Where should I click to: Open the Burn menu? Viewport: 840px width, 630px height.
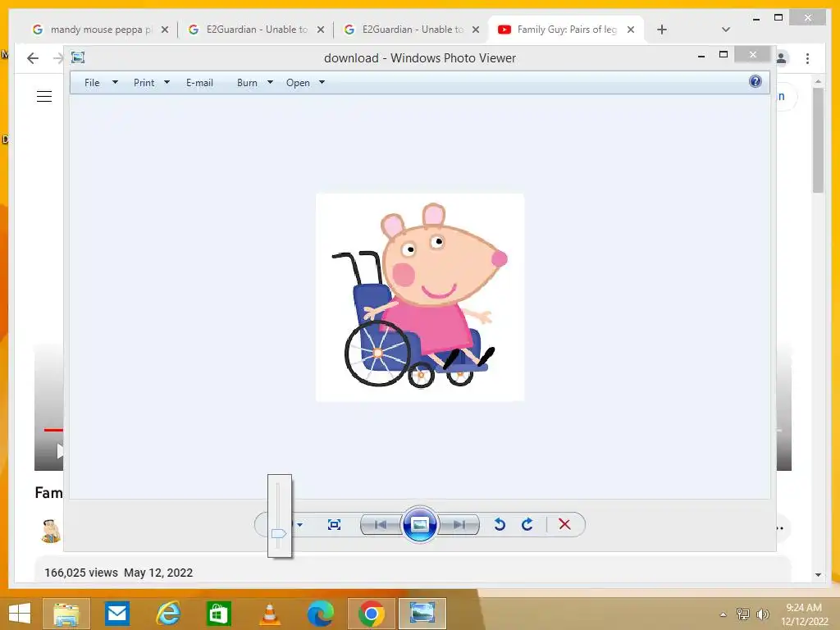coord(247,83)
